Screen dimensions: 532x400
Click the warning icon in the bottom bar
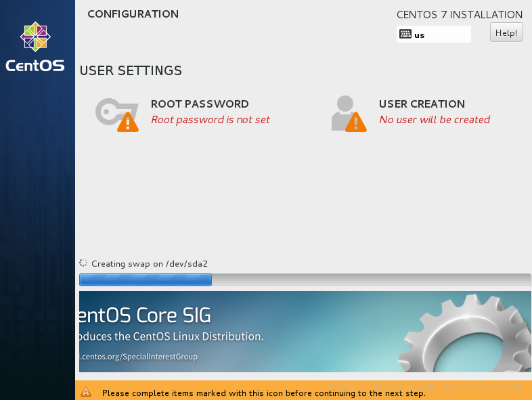click(x=86, y=392)
